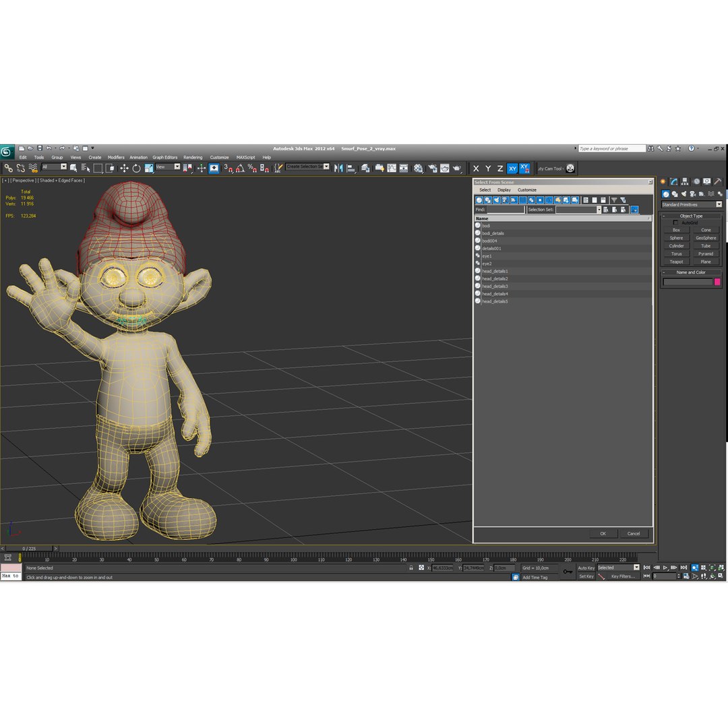Open the Modify command panel tab

[x=673, y=181]
